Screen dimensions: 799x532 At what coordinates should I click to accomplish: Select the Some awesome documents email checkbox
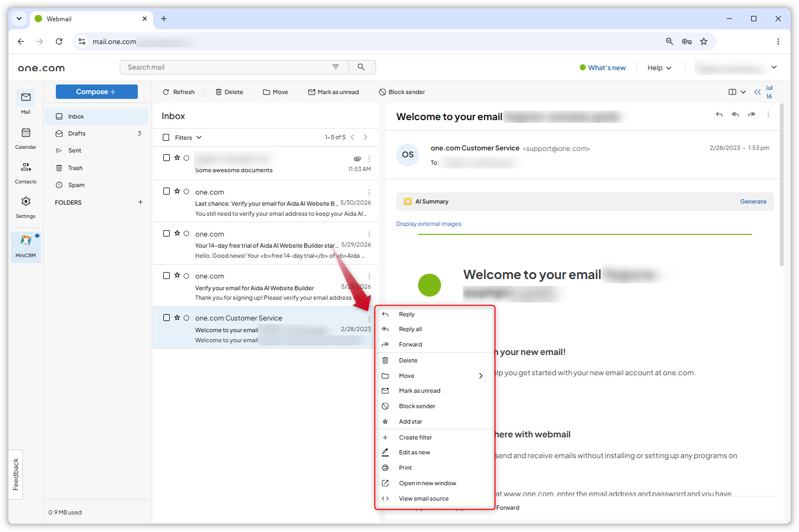point(167,157)
